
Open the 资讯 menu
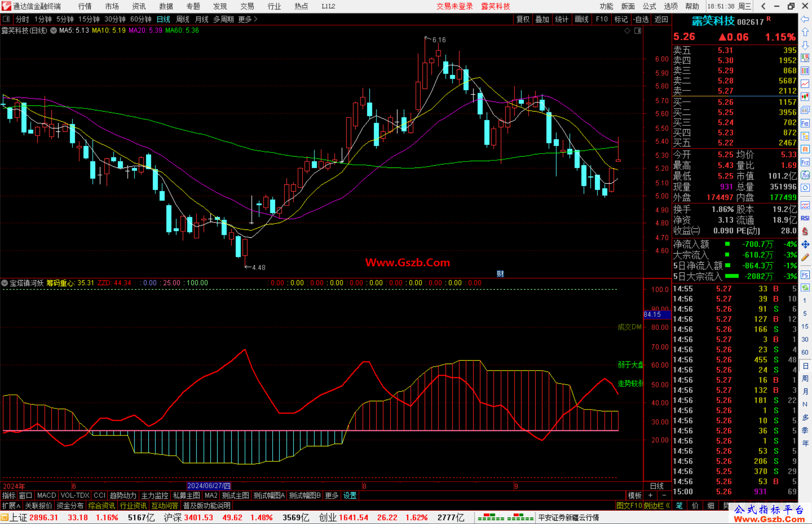click(x=139, y=6)
